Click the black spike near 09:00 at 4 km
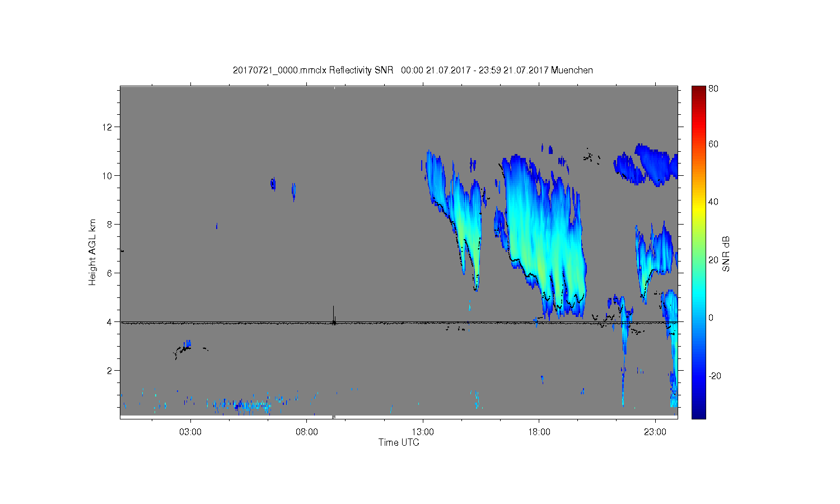The image size is (840, 504). [334, 315]
